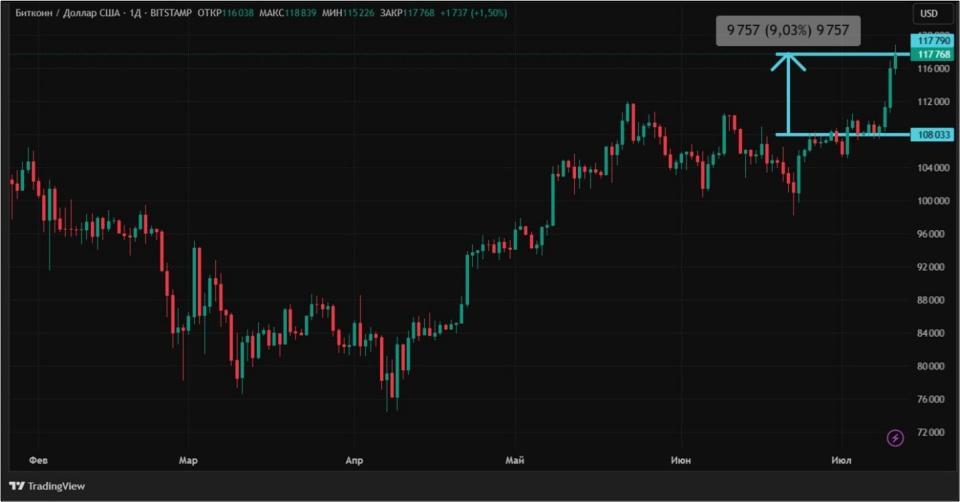Click the 117 768 current price label
This screenshot has width=960, height=502.
932,54
